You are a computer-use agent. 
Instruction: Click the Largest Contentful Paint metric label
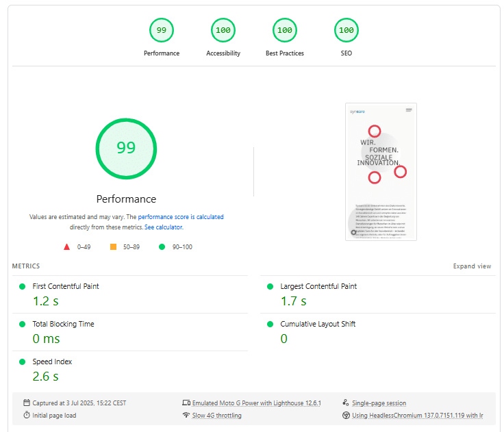[318, 286]
